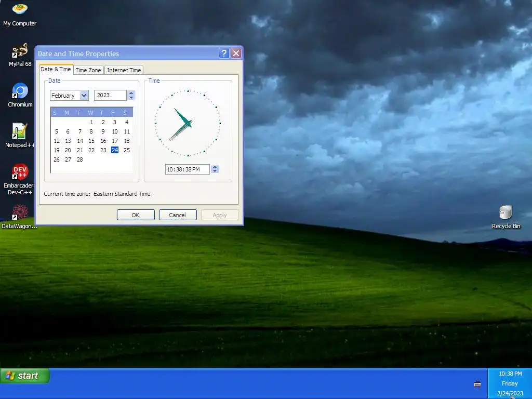Decrease the year with the down arrow
This screenshot has width=532, height=399.
coord(131,98)
